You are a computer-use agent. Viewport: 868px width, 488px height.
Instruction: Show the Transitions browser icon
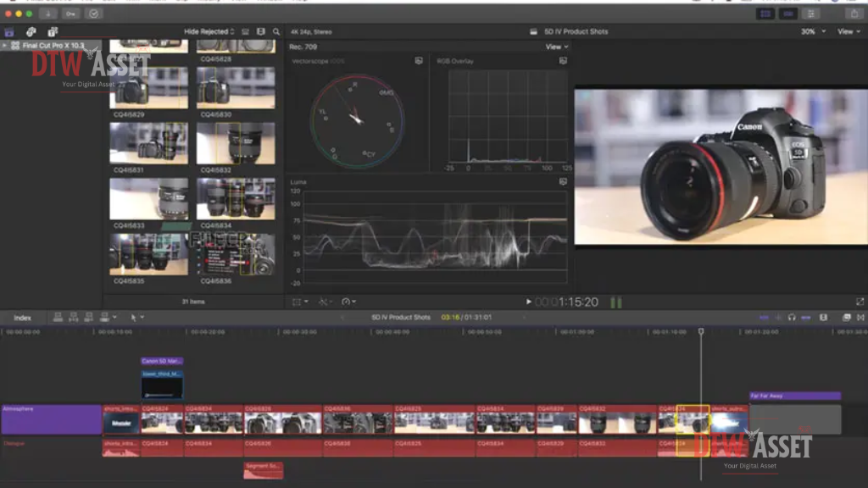point(860,318)
